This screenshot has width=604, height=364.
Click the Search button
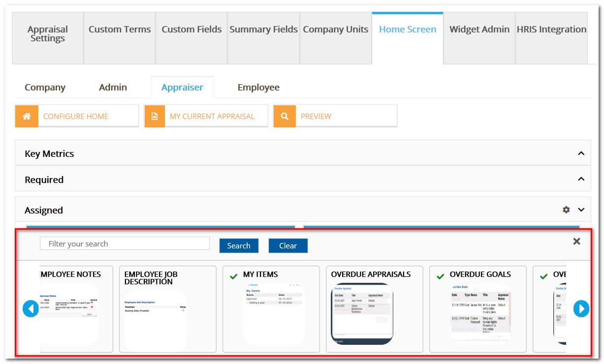239,245
